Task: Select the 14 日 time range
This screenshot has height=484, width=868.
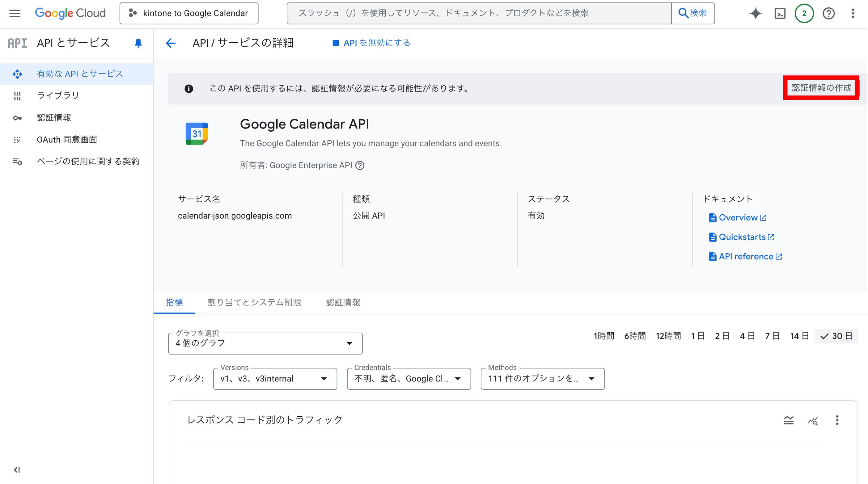Action: coord(800,336)
